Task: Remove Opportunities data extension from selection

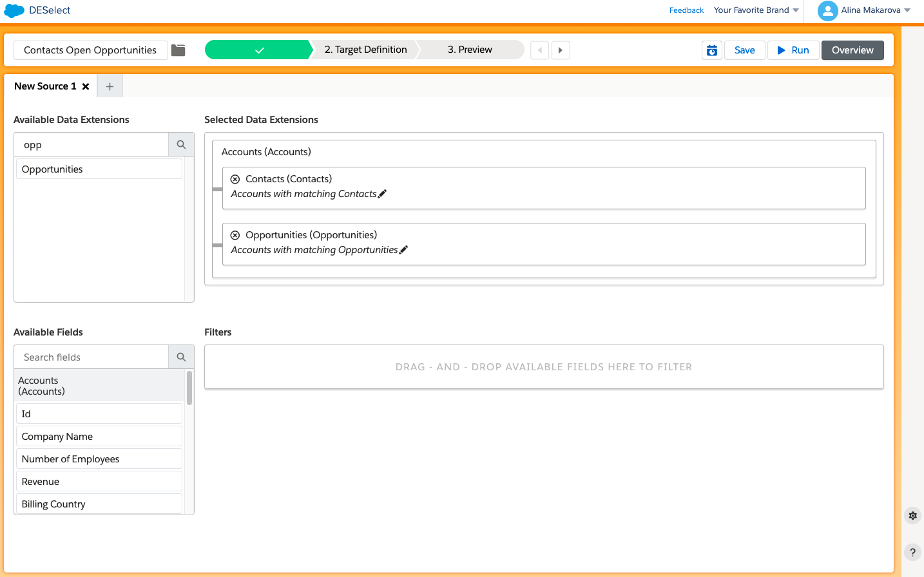Action: coord(235,235)
